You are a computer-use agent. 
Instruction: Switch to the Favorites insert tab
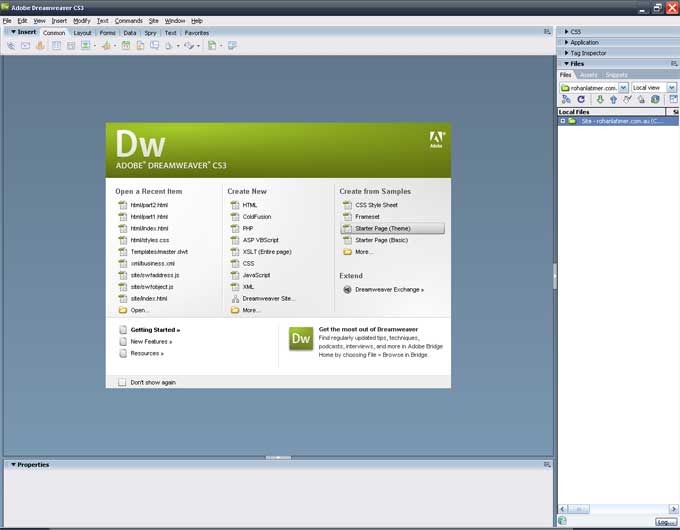(x=196, y=33)
